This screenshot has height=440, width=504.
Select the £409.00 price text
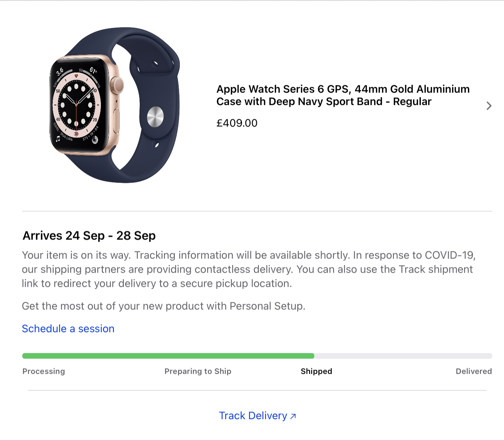click(237, 123)
